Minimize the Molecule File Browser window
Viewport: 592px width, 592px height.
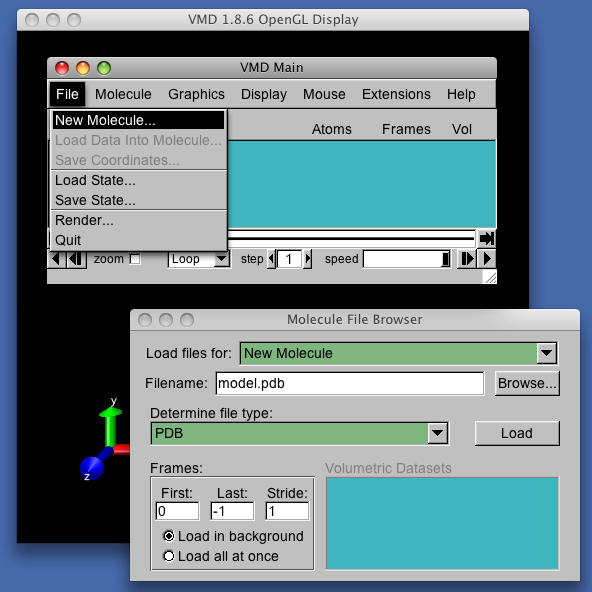(166, 320)
